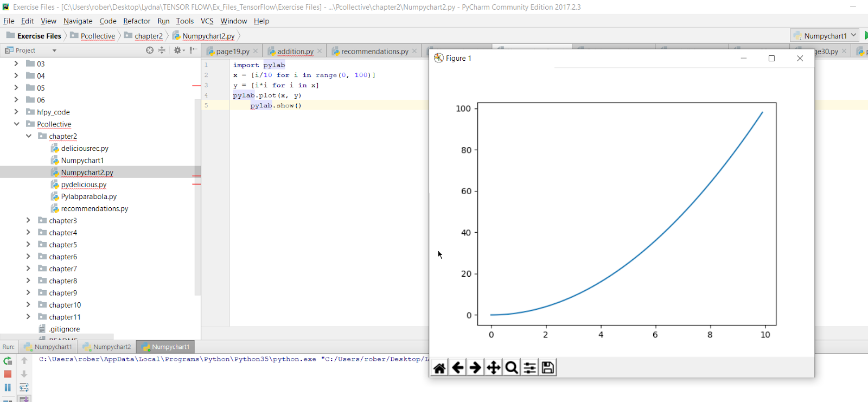Switch to the recommendations.py editor tab

[374, 51]
